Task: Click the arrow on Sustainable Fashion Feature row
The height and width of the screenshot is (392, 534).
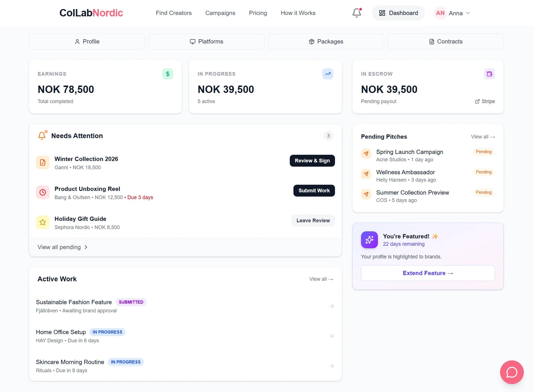Action: 331,306
